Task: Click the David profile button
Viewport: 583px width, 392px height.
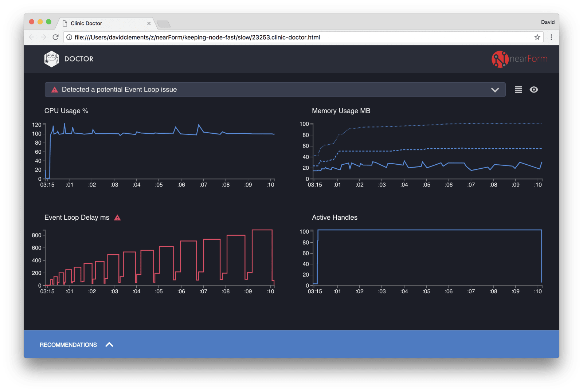Action: 547,22
